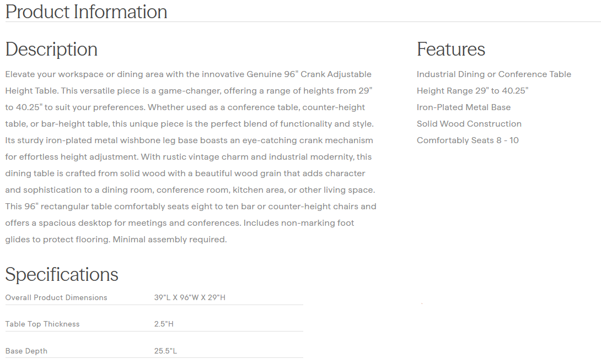
Task: Click the 'Overall Product Dimensions' specification label
Action: tap(56, 297)
